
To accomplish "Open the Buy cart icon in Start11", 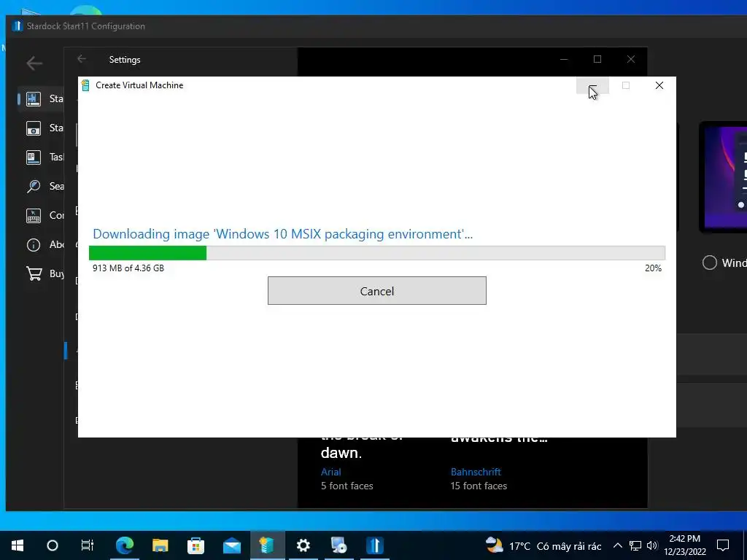I will tap(34, 274).
